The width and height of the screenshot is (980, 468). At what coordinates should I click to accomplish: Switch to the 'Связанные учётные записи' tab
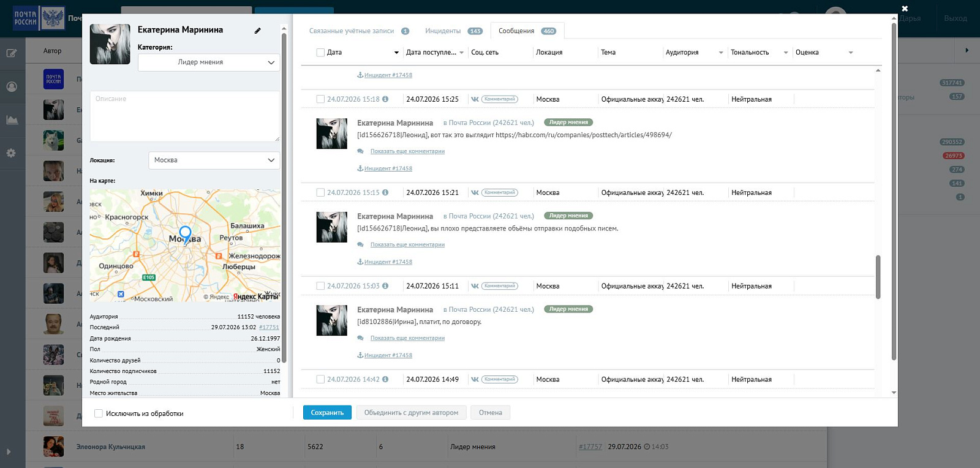(x=359, y=31)
